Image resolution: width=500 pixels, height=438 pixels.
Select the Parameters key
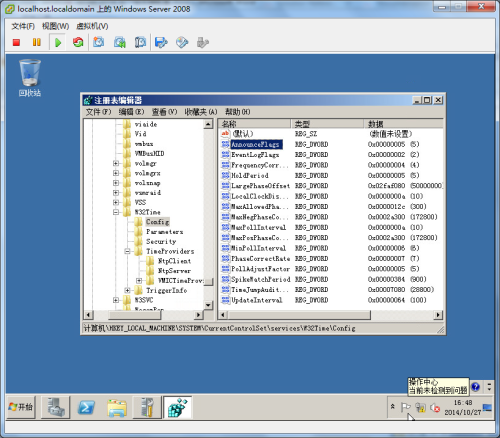165,232
